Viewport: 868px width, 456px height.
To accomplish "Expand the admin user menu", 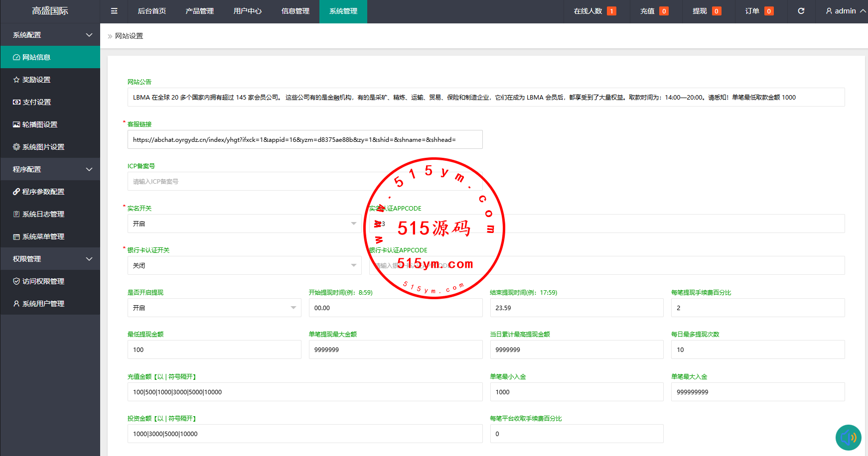I will (845, 11).
